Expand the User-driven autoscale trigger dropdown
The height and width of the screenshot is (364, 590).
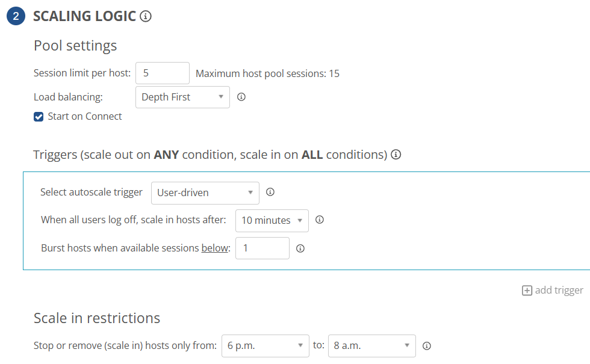coord(205,193)
